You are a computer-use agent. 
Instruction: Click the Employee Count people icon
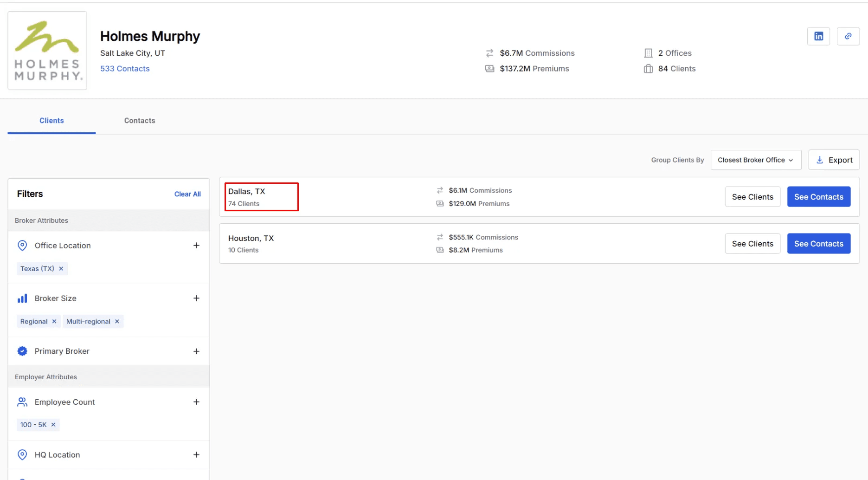click(22, 402)
